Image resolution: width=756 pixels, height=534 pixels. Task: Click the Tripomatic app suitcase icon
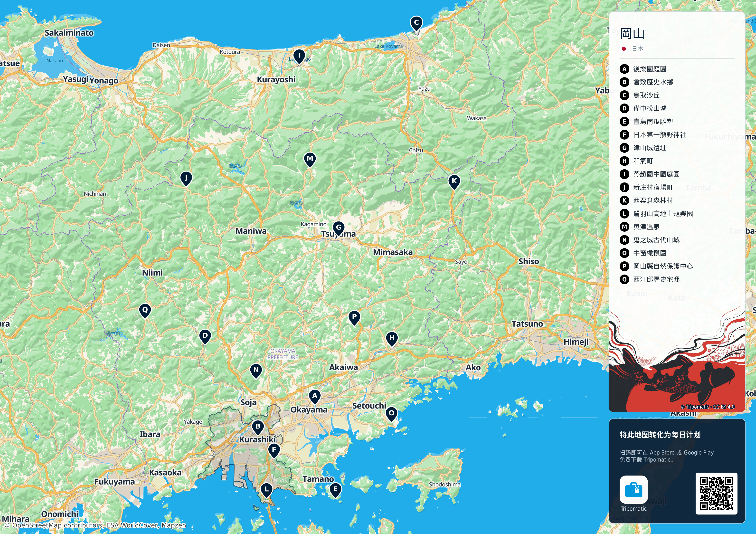(633, 489)
